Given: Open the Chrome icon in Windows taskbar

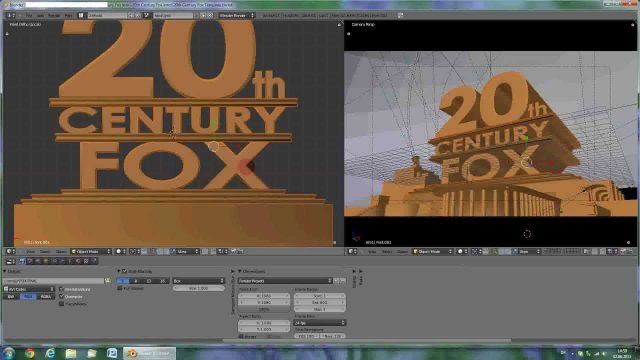Looking at the screenshot, I should point(29,353).
